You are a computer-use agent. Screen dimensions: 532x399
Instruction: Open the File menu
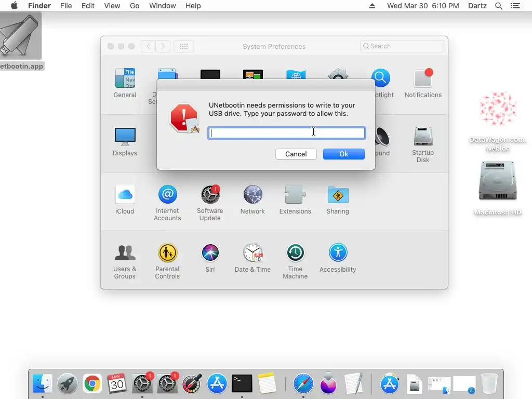point(66,6)
